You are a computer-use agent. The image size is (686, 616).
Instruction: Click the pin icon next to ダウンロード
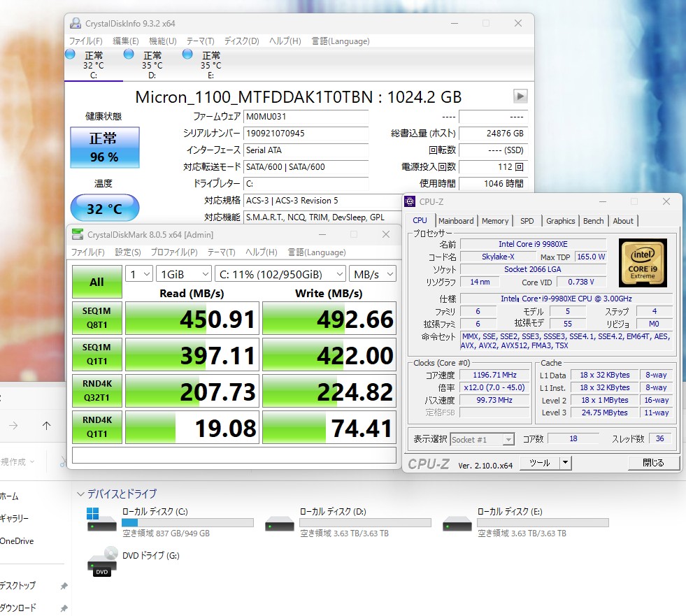click(64, 608)
